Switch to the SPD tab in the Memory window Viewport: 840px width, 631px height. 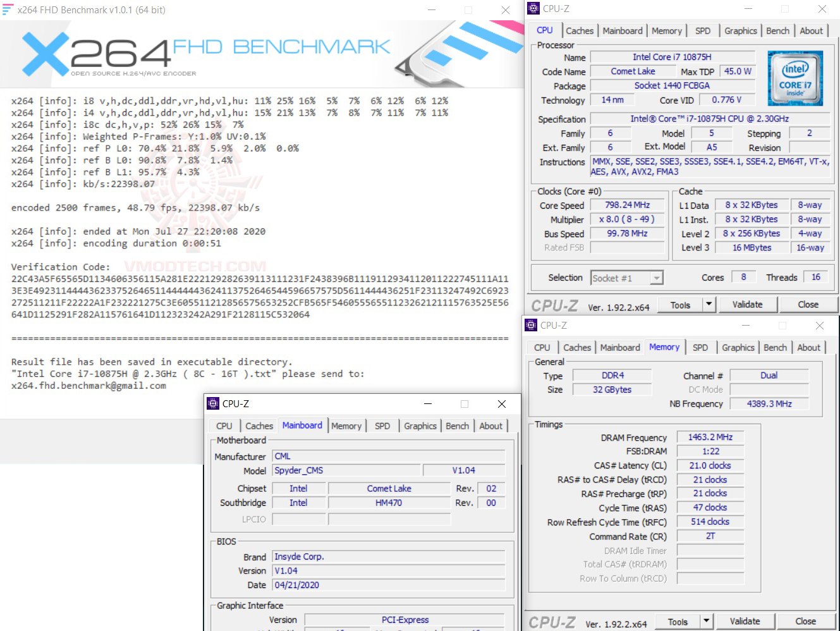click(x=700, y=348)
